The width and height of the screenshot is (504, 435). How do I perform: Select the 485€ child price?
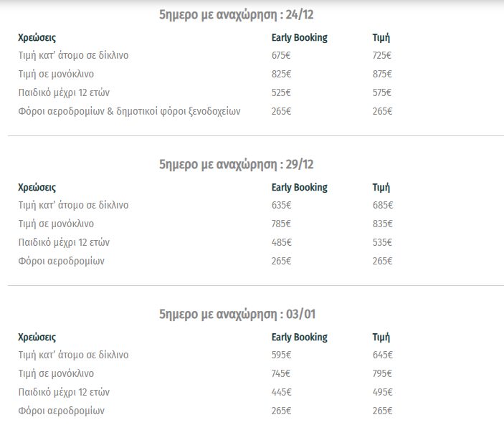click(282, 242)
